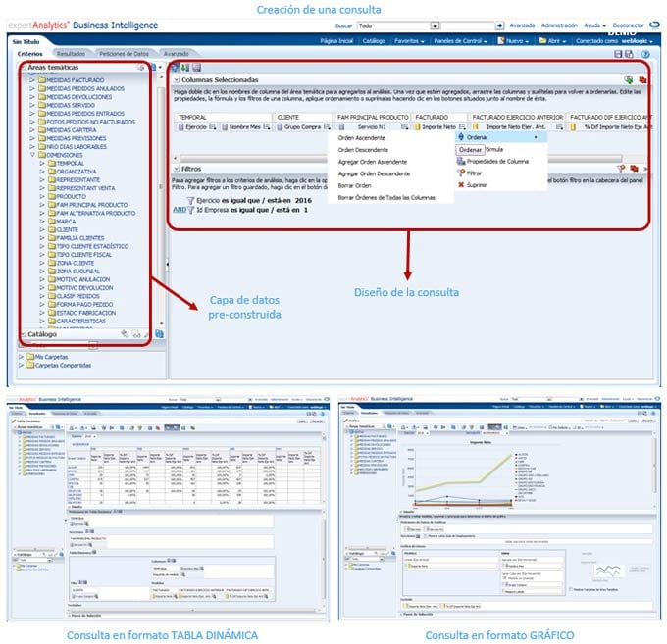
Task: Choose Borrar Orden menu item
Action: (x=354, y=186)
